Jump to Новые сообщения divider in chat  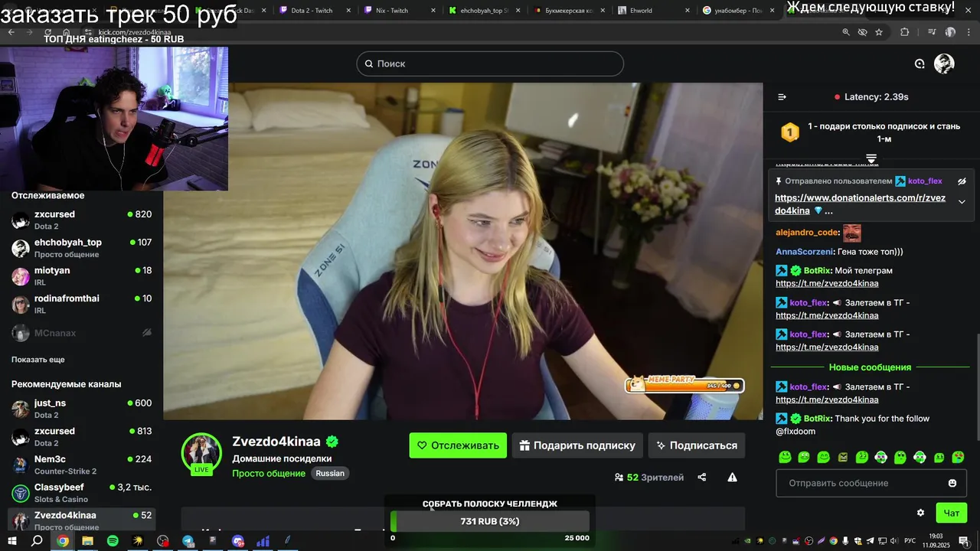(870, 367)
